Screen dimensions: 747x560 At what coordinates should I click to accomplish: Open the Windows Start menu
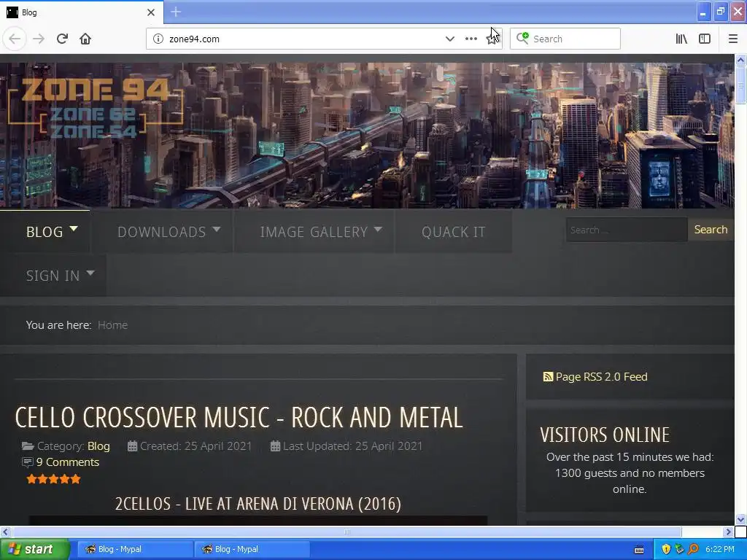(x=34, y=550)
